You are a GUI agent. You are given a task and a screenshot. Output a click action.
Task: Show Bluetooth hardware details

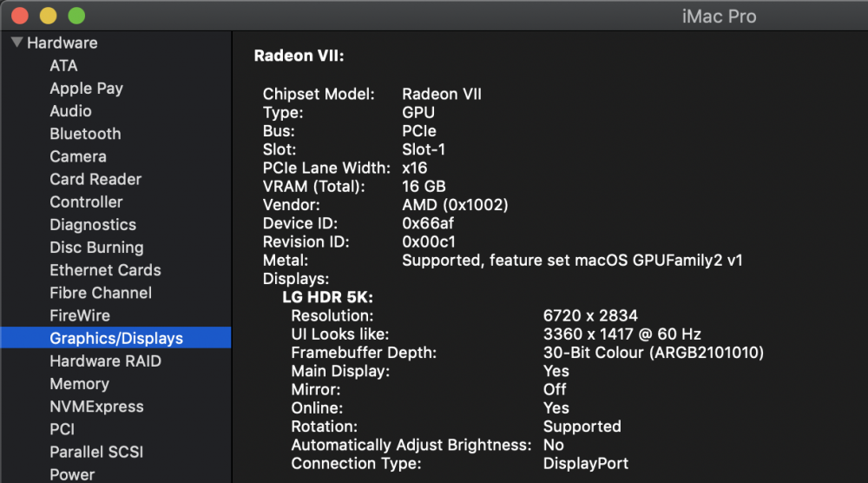tap(85, 134)
